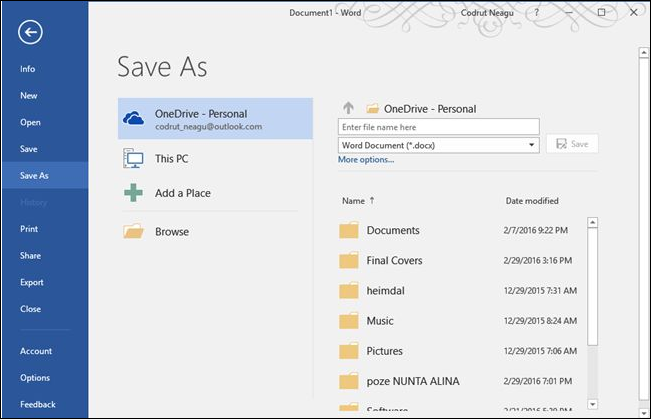Screen dimensions: 651x419
Task: Select the Feedback menu item
Action: (x=38, y=404)
